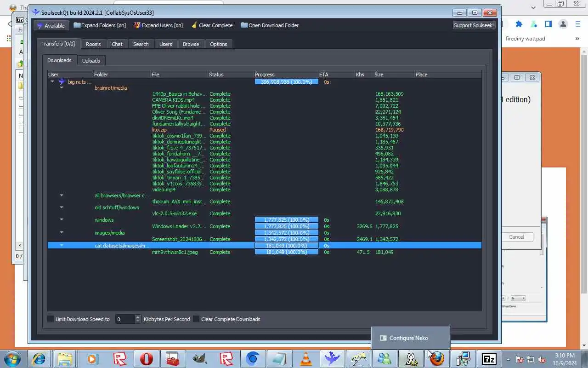Open the Users tab
The width and height of the screenshot is (588, 368).
(x=165, y=44)
